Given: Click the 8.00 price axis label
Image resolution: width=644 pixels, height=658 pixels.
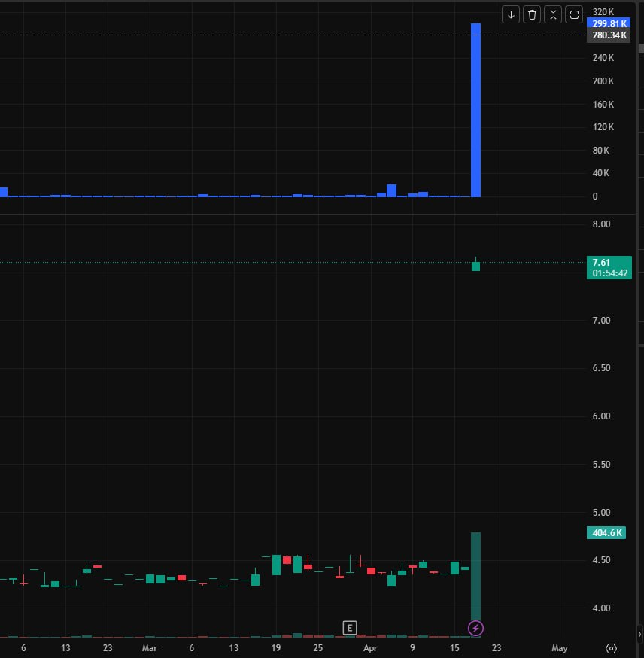Looking at the screenshot, I should click(601, 224).
